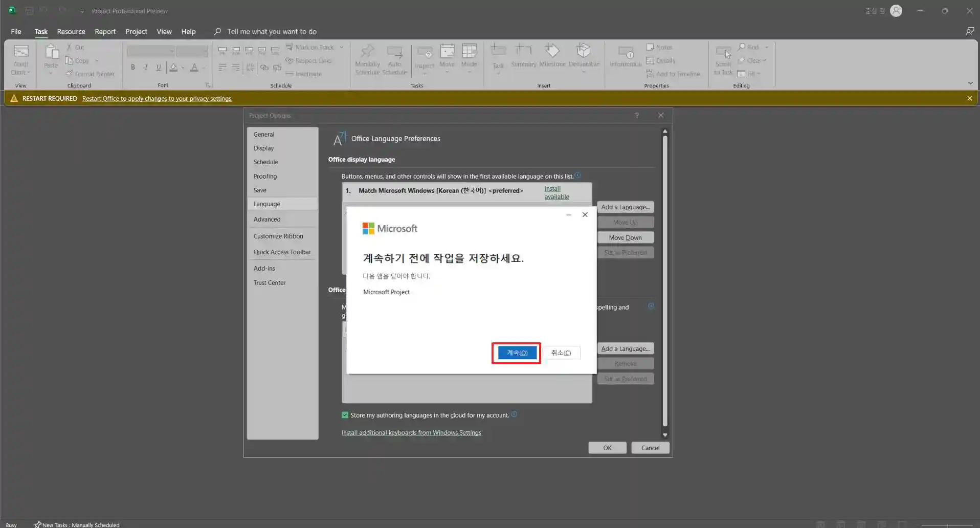
Task: Click the Deliverable box icon
Action: 584,50
